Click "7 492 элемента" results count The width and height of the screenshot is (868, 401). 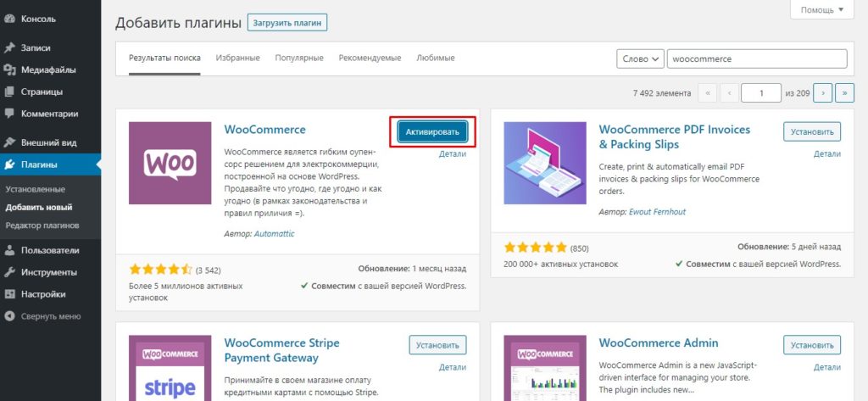click(x=661, y=93)
